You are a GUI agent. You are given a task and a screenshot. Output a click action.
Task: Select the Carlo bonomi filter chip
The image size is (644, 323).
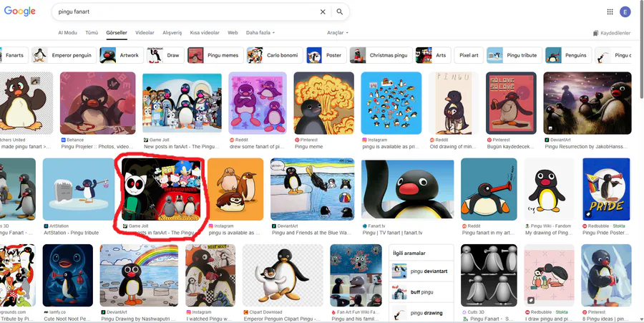coord(275,55)
